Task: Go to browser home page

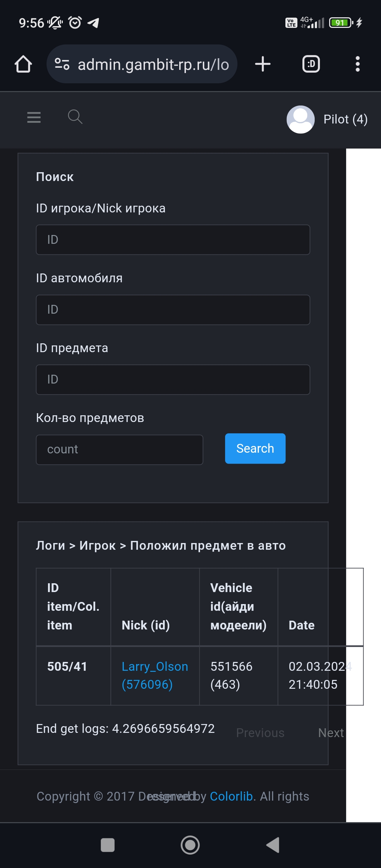Action: click(x=23, y=64)
